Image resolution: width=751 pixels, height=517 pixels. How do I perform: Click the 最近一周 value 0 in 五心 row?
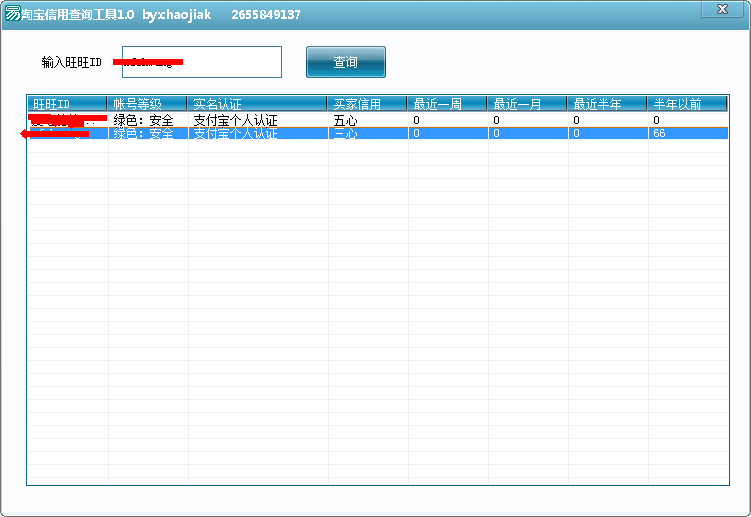(416, 120)
